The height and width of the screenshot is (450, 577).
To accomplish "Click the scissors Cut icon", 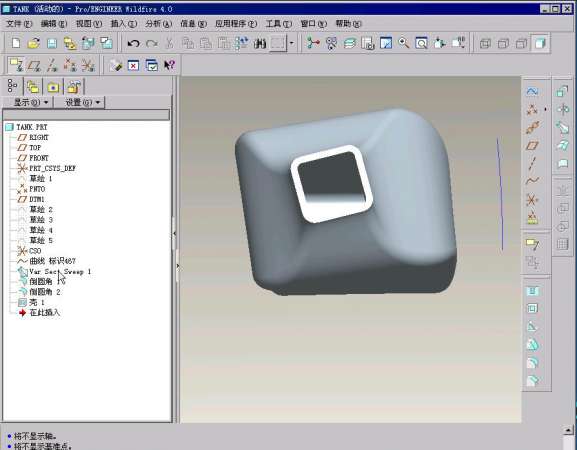I will [x=169, y=43].
